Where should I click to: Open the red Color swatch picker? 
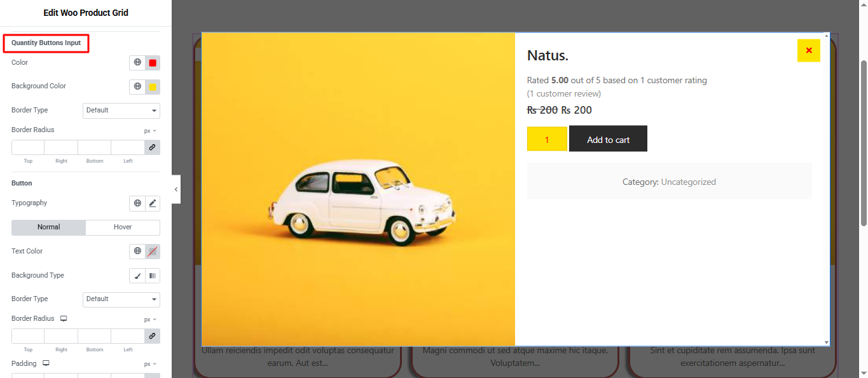tap(153, 63)
